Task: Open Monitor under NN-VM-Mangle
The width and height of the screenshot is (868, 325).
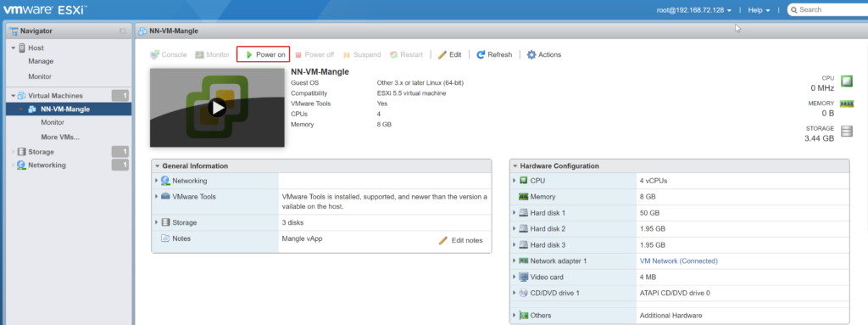Action: [x=53, y=122]
